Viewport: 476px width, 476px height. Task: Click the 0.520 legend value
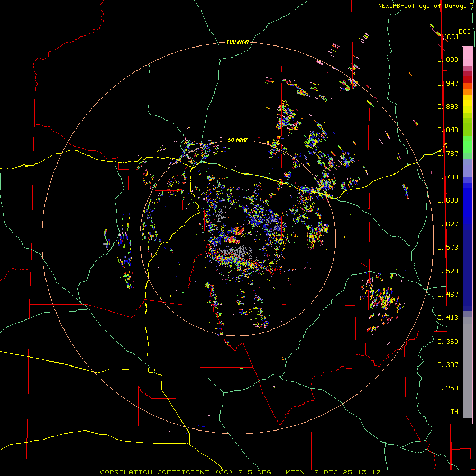(x=448, y=271)
